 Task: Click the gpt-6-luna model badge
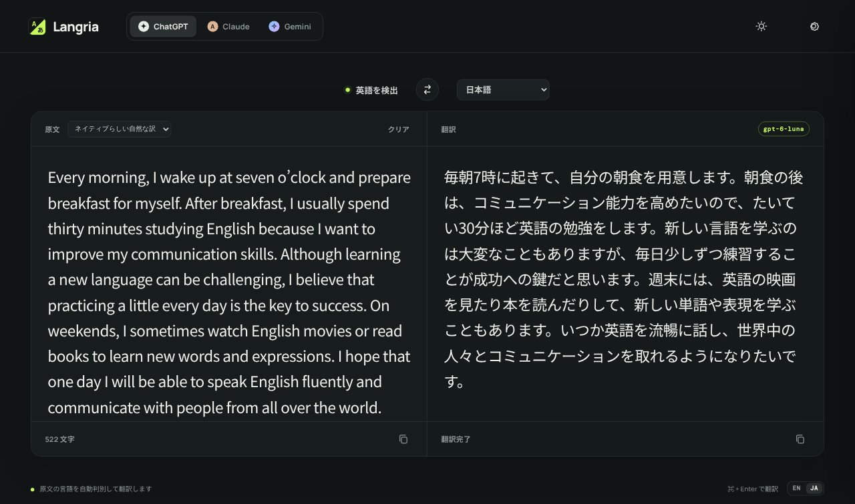(x=784, y=129)
